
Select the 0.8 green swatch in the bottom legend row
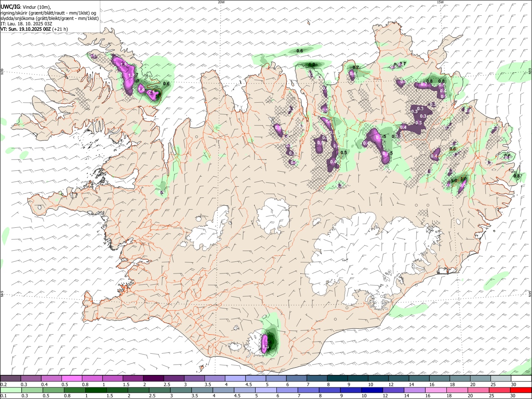click(74, 390)
